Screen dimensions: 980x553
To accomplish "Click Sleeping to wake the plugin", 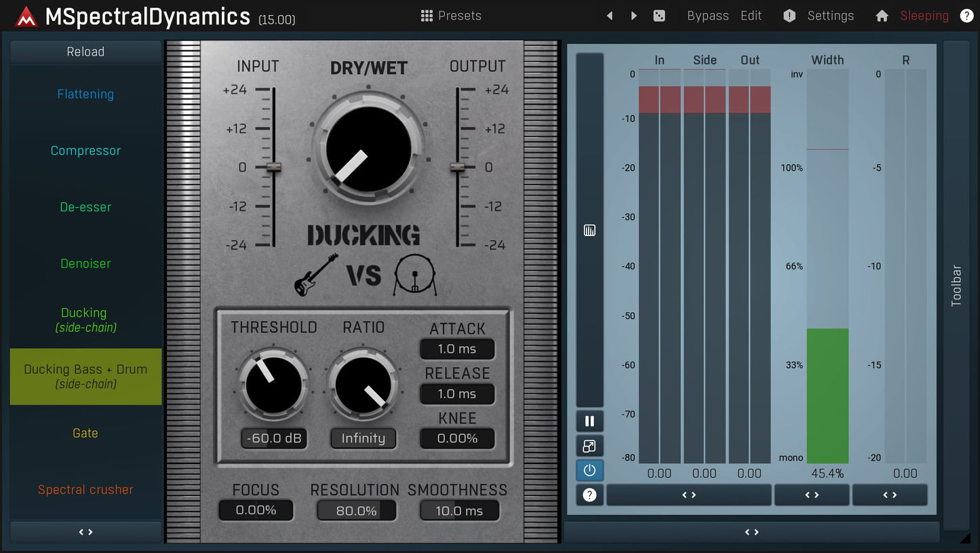I will [924, 15].
